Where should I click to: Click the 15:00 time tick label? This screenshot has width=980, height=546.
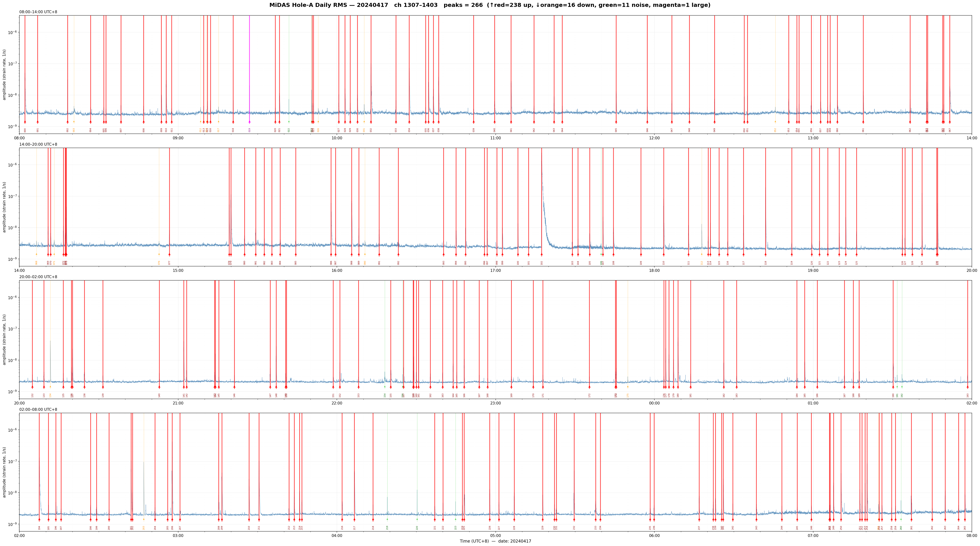(178, 271)
